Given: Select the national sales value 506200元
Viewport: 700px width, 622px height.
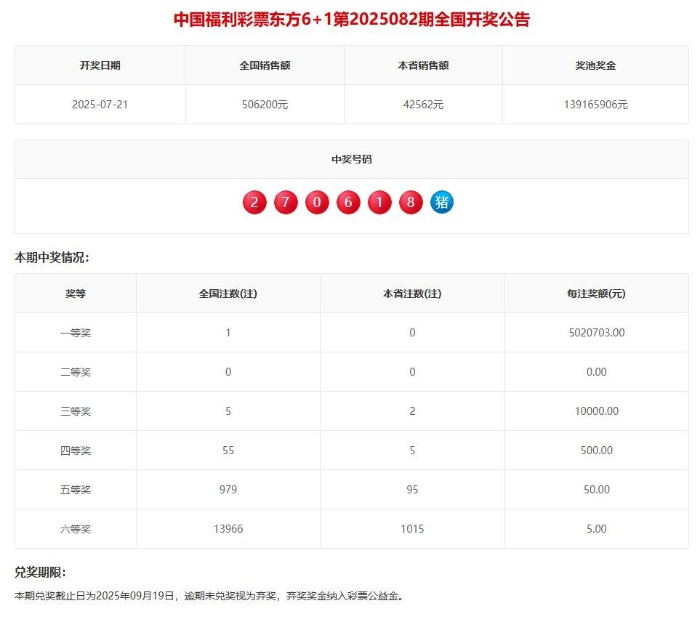Looking at the screenshot, I should point(265,104).
